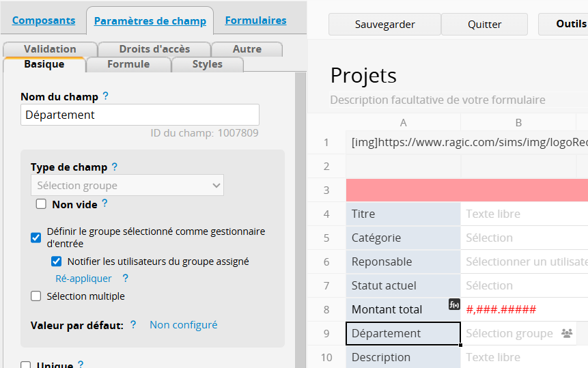This screenshot has width=588, height=368.
Task: Click the Sauvegarder button
Action: [384, 25]
